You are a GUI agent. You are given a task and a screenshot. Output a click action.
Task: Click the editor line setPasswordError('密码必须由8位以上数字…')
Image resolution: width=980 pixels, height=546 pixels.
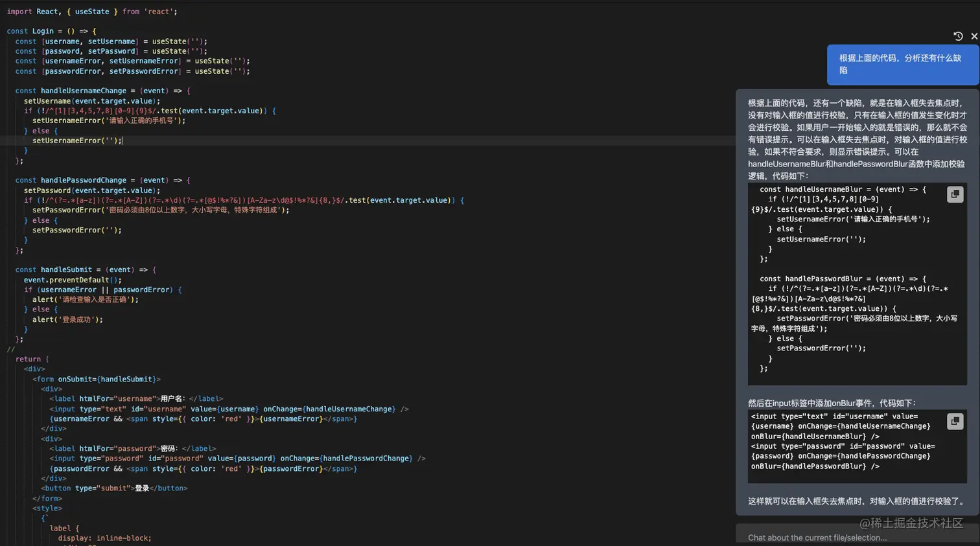[161, 210]
